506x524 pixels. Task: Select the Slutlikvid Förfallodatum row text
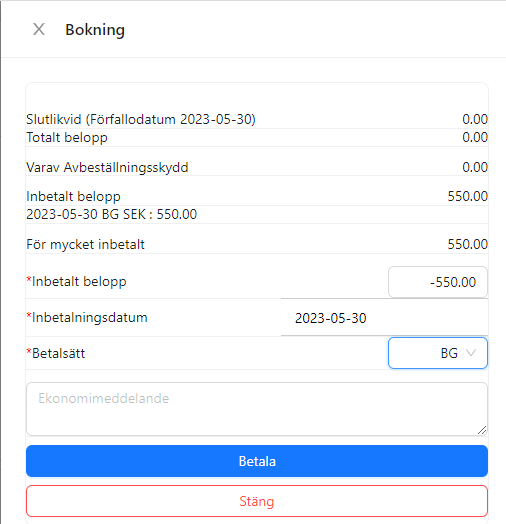pos(141,119)
